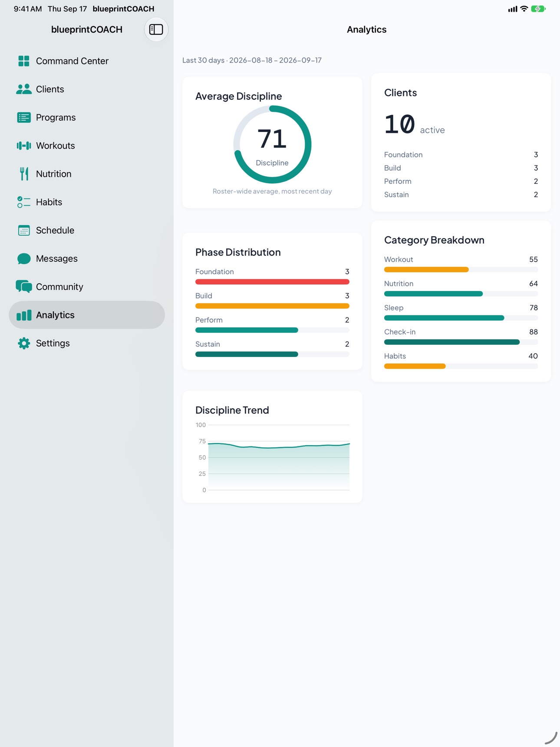This screenshot has width=560, height=747.
Task: Select the Perform row in Clients card
Action: pyautogui.click(x=461, y=181)
